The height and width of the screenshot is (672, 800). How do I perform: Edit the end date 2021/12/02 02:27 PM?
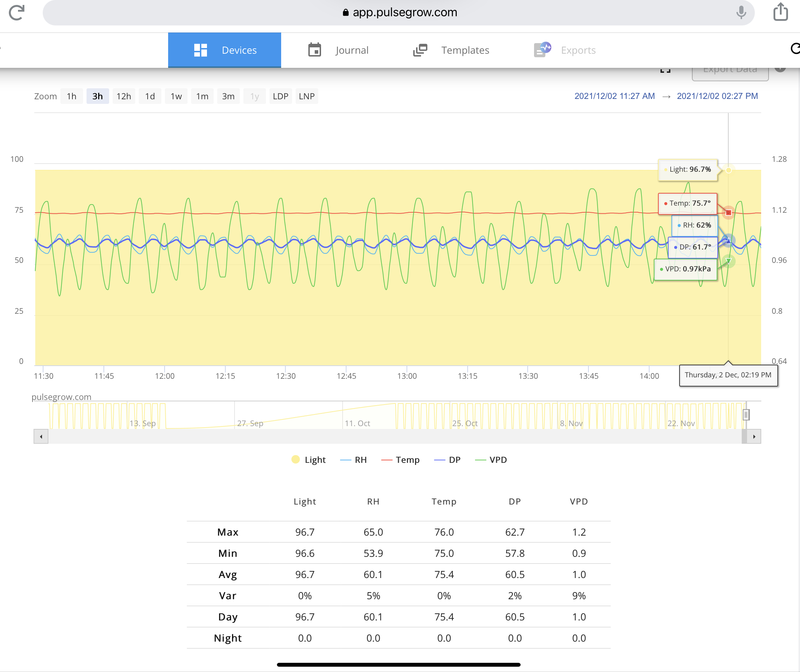pos(717,96)
